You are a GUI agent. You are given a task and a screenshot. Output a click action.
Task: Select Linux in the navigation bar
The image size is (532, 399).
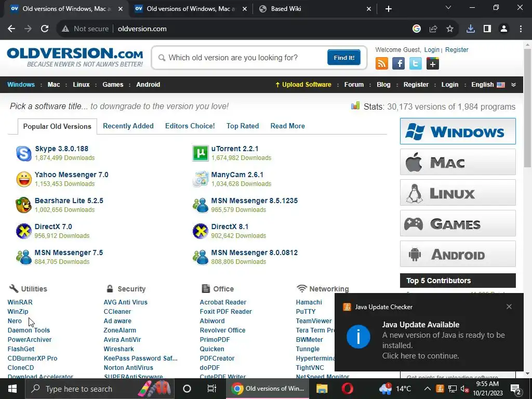click(81, 85)
